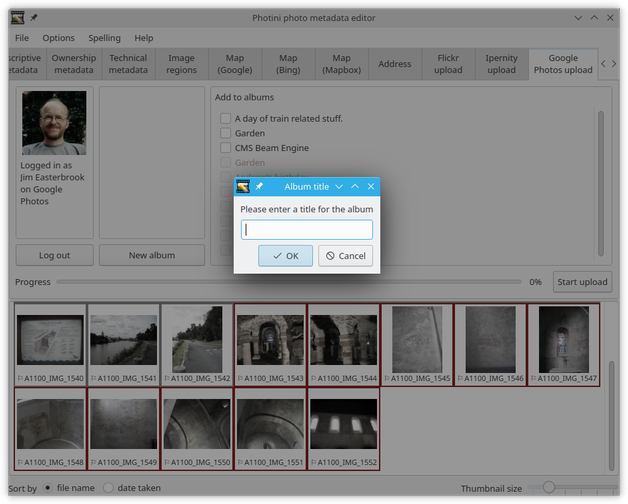Check 'A day of train related stuff.' album
This screenshot has height=504, width=628.
tap(225, 118)
